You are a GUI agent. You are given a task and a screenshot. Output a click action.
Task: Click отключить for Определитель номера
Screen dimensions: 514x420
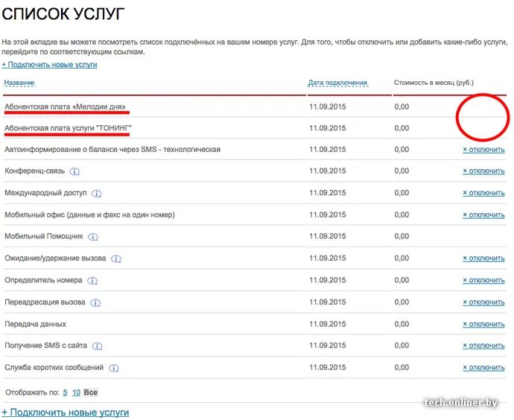[483, 280]
